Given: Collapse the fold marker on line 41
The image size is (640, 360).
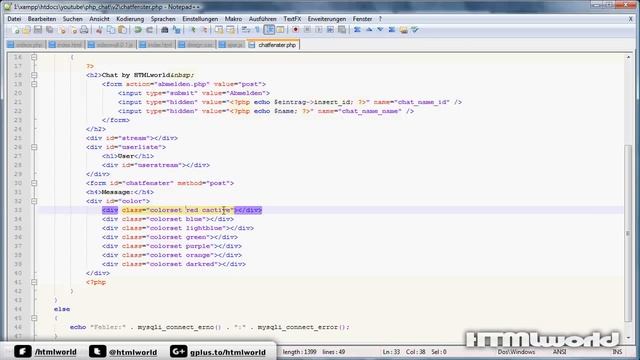Looking at the screenshot, I should 34,282.
